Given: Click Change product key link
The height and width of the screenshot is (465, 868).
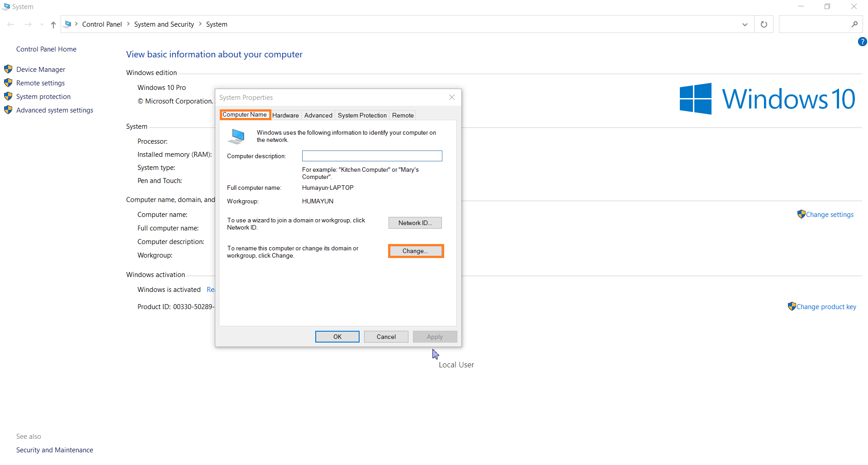Looking at the screenshot, I should [826, 307].
